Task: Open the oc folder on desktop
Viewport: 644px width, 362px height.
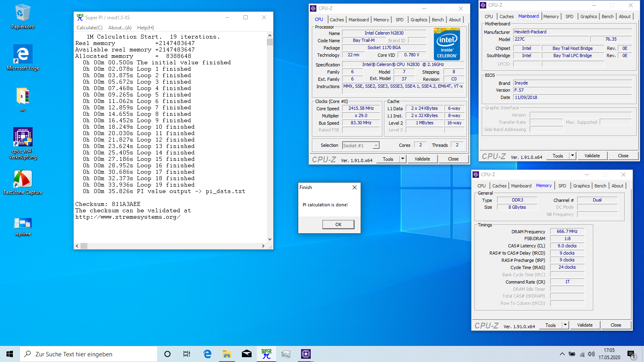Action: coord(23,99)
